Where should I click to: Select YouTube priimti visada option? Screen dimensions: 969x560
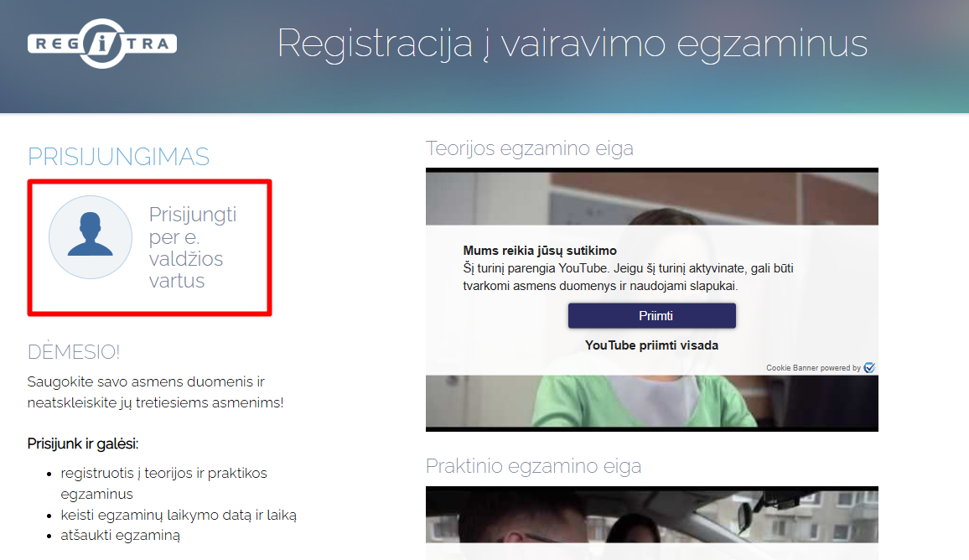click(x=651, y=345)
